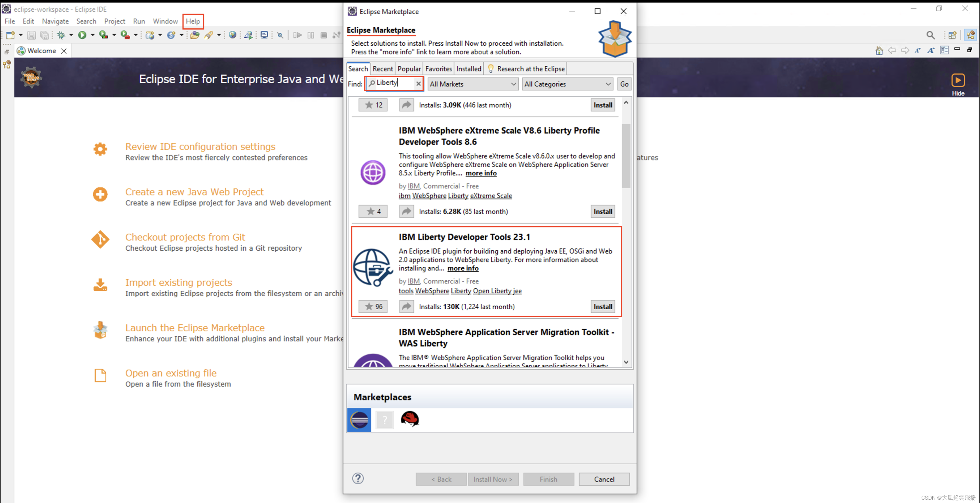The image size is (980, 503).
Task: Open the All Categories dropdown
Action: 567,84
